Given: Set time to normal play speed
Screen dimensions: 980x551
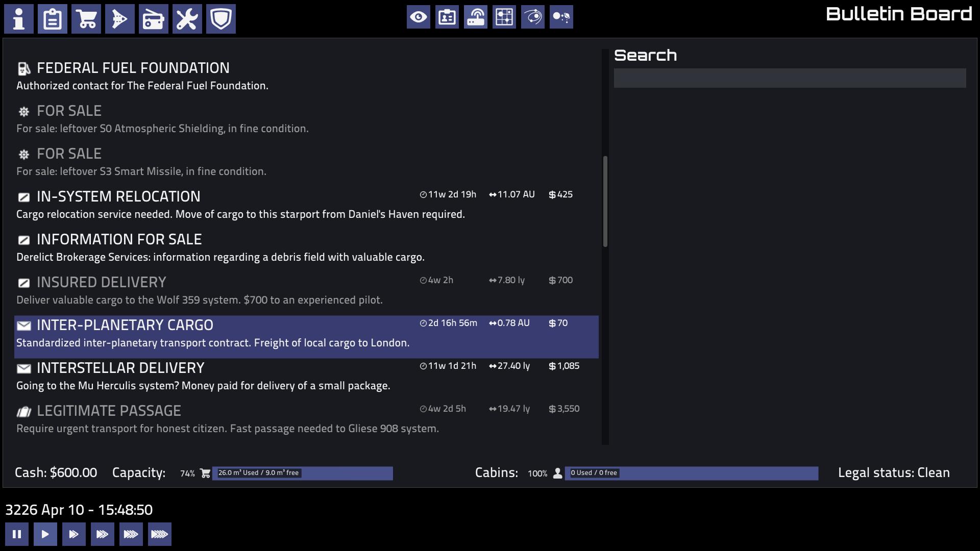Looking at the screenshot, I should [45, 534].
